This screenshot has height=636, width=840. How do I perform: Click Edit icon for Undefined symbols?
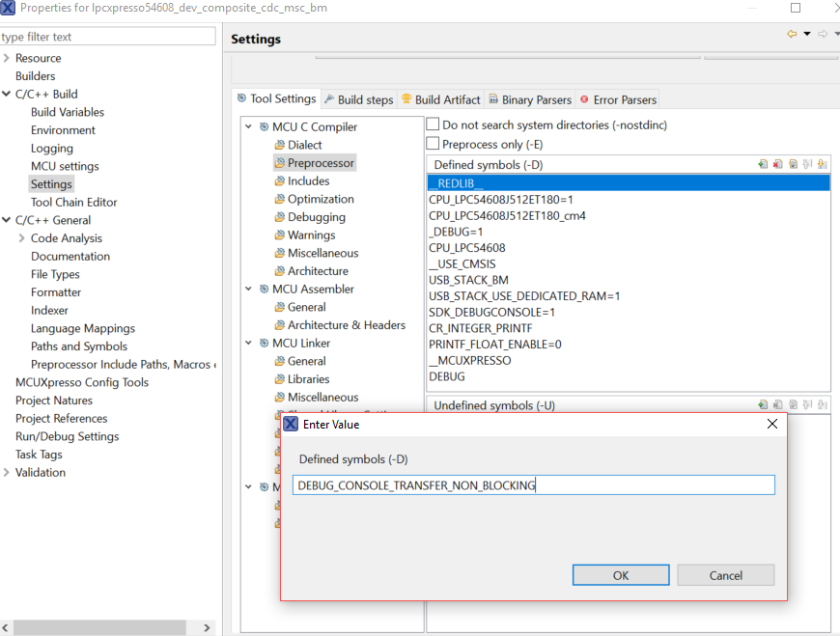793,404
